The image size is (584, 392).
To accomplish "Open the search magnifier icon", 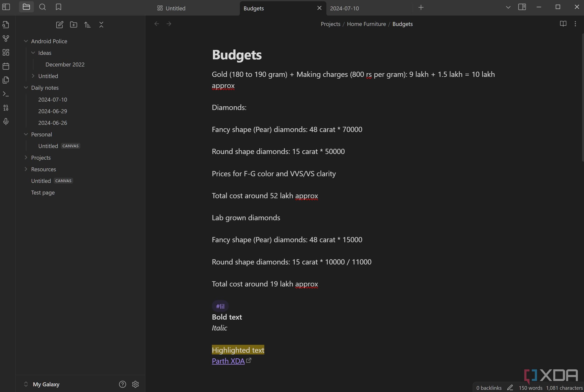I will [x=43, y=7].
